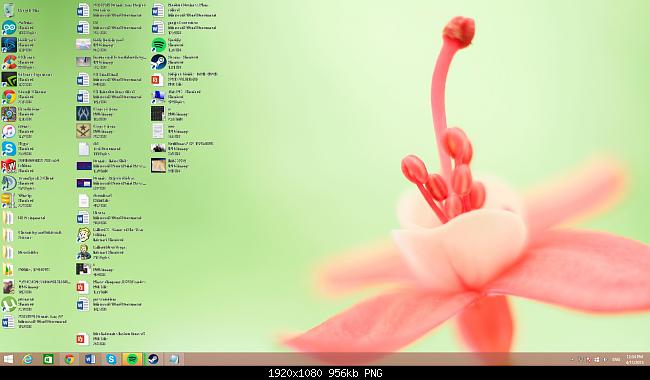Screen dimensions: 650x380
Task: Launch the uTorrent desktop shortcut
Action: [8, 304]
